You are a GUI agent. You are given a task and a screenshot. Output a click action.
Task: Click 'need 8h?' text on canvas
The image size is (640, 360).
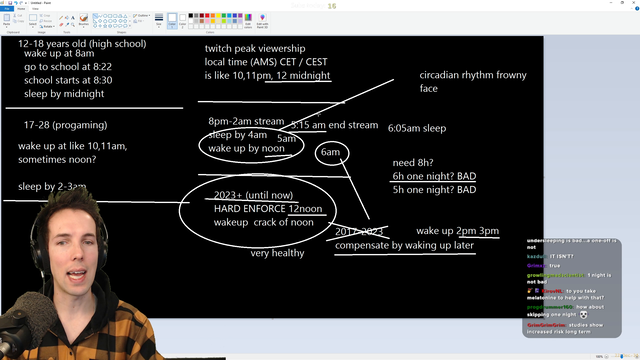pyautogui.click(x=413, y=162)
